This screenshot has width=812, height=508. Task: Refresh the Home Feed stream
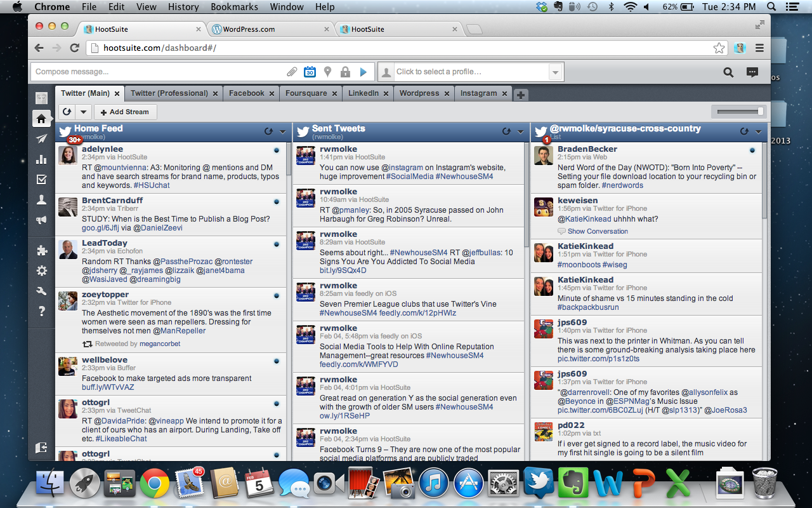268,131
